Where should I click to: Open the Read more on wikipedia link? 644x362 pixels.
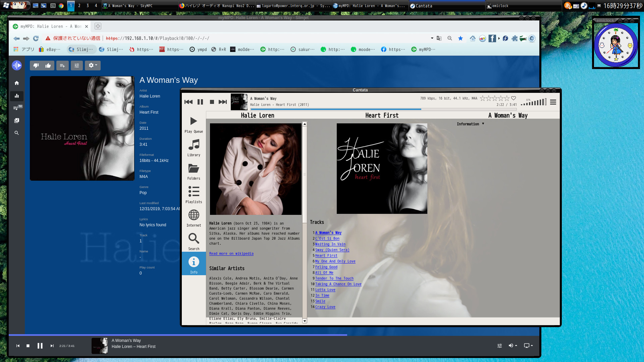(x=231, y=254)
